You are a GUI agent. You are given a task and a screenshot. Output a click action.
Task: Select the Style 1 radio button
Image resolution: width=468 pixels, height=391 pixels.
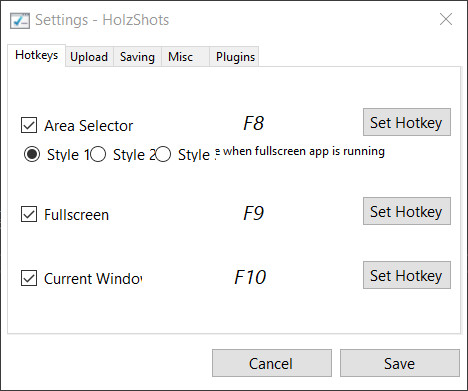(32, 154)
